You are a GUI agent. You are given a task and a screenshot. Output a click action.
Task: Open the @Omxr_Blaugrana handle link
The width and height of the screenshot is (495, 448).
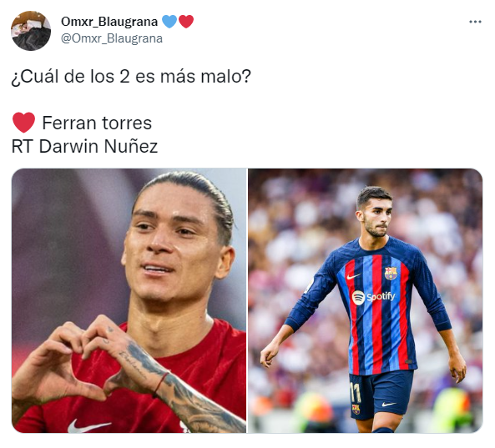tap(112, 38)
